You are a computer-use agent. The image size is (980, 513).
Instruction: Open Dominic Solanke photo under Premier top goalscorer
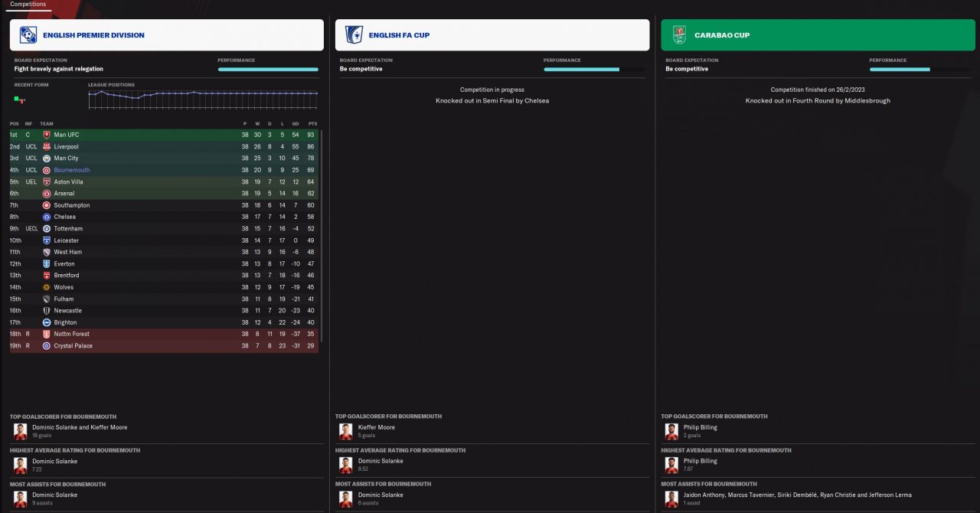[20, 431]
